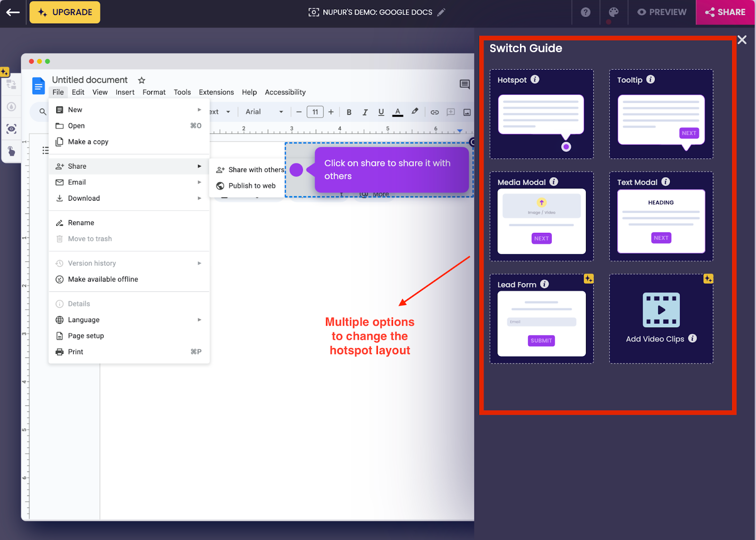The image size is (756, 540).
Task: Open the Edit menu
Action: pyautogui.click(x=78, y=92)
